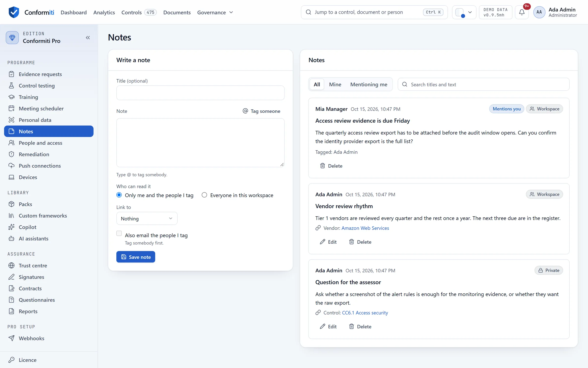The width and height of the screenshot is (588, 368).
Task: Click the Meeting scheduler calendar icon
Action: [x=12, y=108]
